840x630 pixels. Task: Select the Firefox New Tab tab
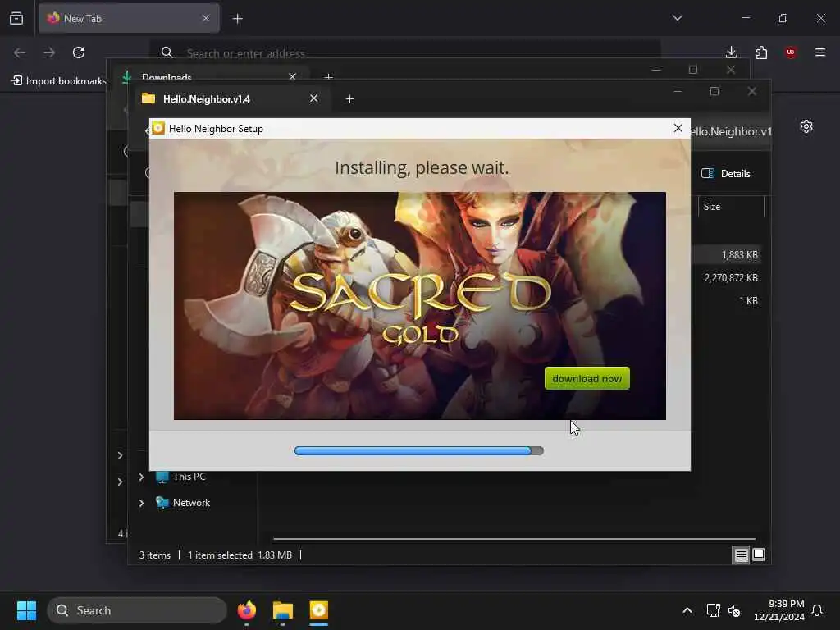pyautogui.click(x=129, y=18)
